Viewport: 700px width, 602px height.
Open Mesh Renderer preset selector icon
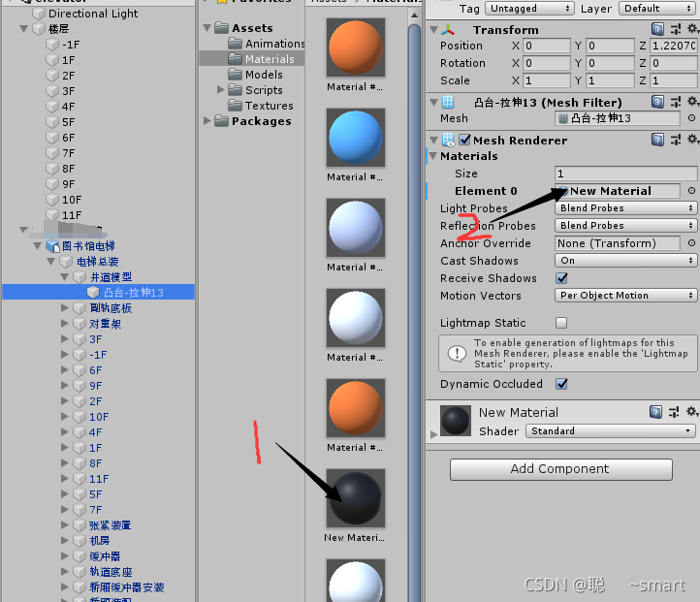point(675,140)
